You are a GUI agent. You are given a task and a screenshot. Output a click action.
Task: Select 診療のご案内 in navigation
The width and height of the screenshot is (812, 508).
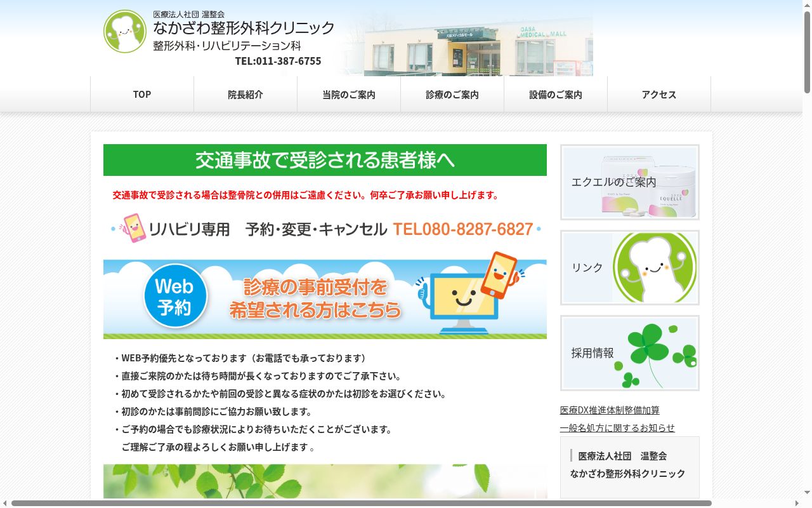coord(452,94)
